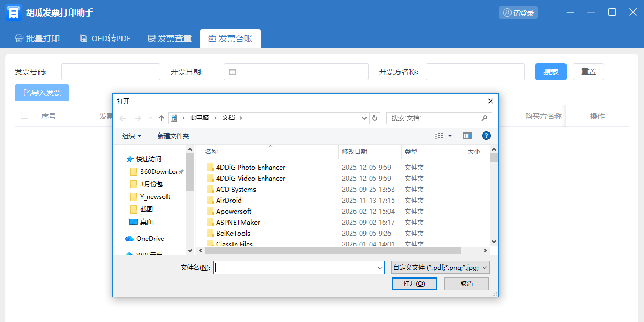The width and height of the screenshot is (644, 322).
Task: Switch to the OFD转PDF tab
Action: pos(105,38)
